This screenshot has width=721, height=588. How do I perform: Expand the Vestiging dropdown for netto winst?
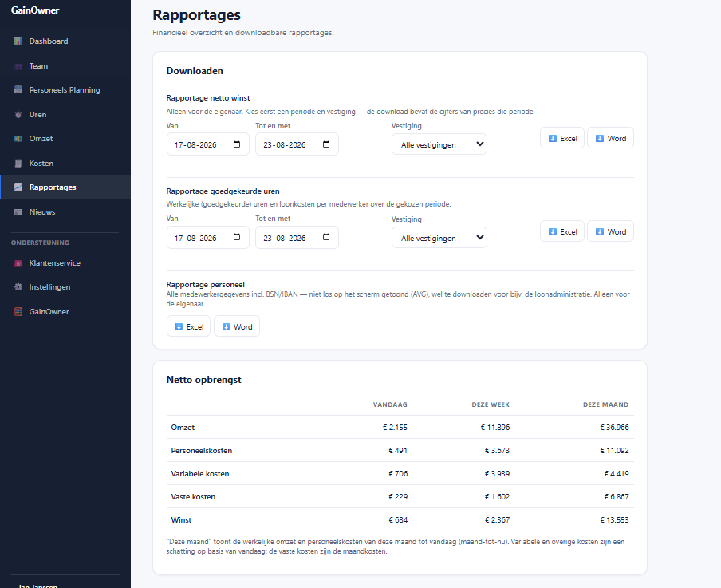point(439,144)
